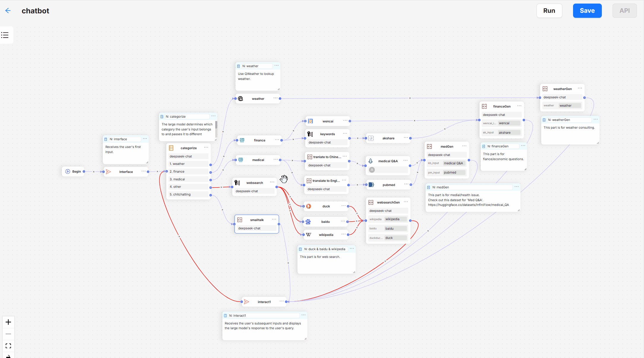This screenshot has height=358, width=644.
Task: Open the websearchGen node options menu
Action: (x=406, y=202)
